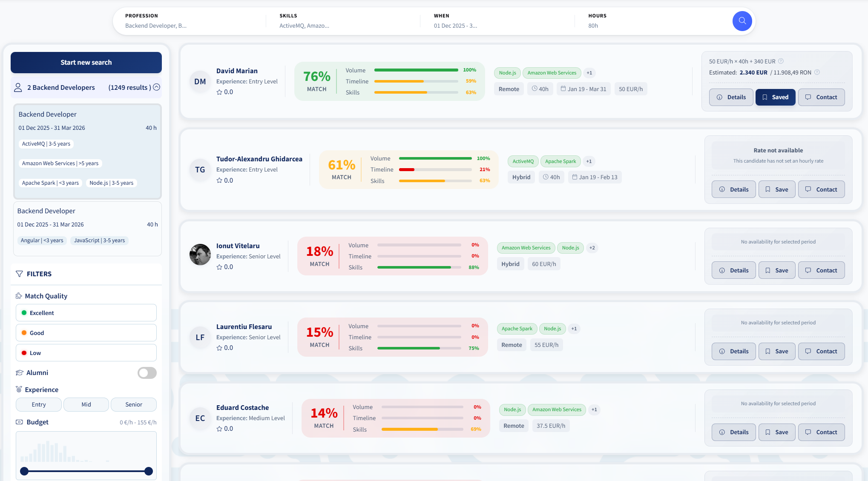Save Tudor-Alexandru Ghidarcea as candidate

pos(776,189)
